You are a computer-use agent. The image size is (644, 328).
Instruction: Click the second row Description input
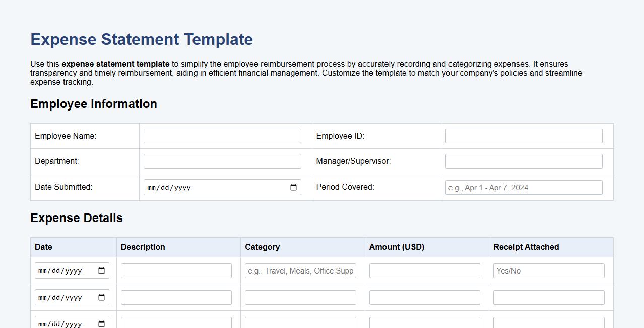[x=176, y=297]
